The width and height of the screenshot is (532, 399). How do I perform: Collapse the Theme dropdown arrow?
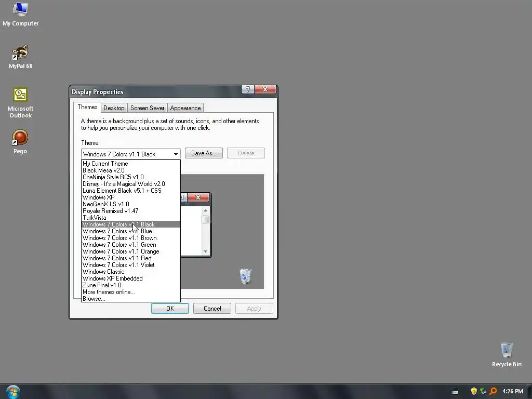point(176,154)
